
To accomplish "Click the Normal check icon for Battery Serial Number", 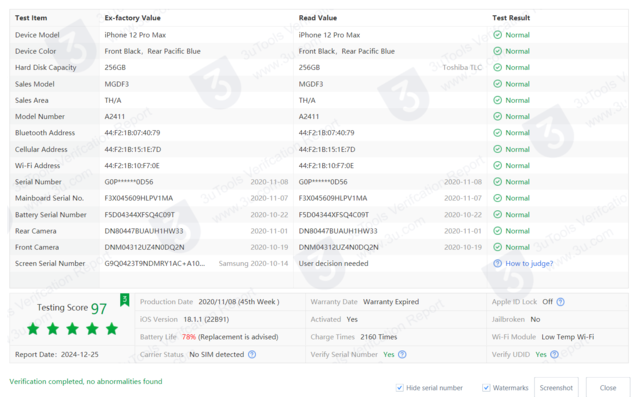I will point(497,214).
